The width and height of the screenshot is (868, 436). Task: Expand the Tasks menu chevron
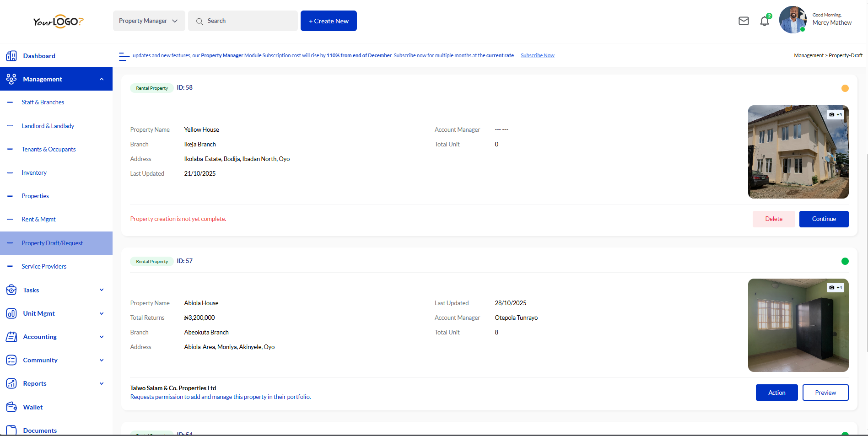102,290
